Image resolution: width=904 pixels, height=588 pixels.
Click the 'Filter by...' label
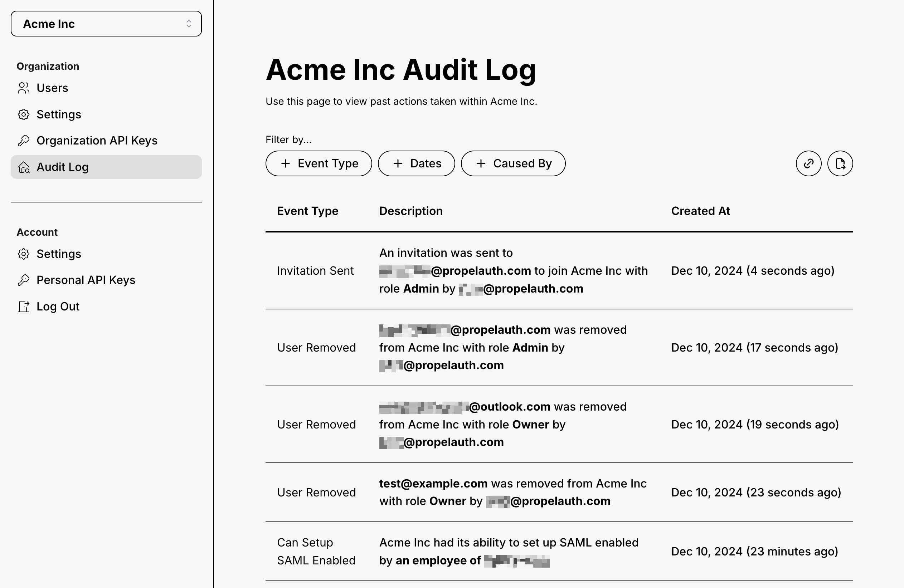(289, 140)
